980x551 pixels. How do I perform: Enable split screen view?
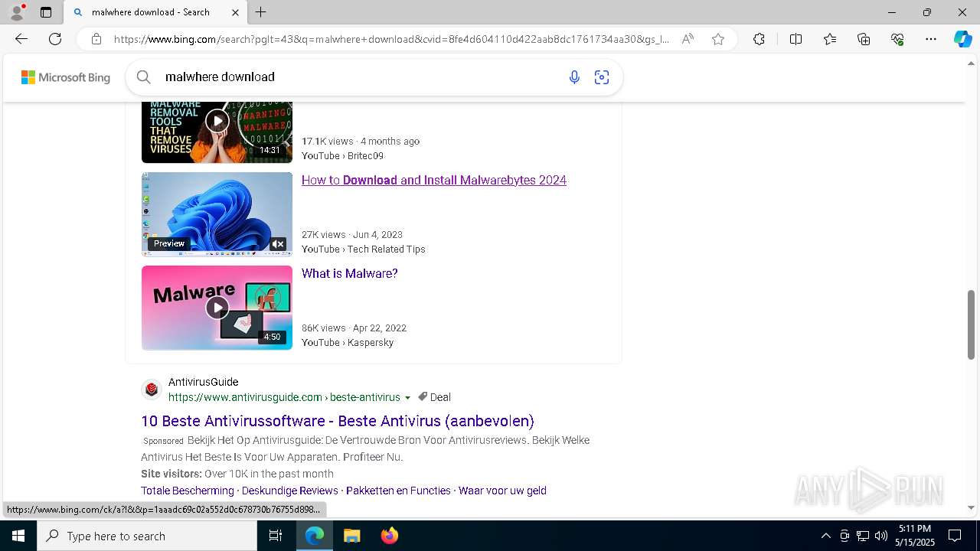[795, 39]
